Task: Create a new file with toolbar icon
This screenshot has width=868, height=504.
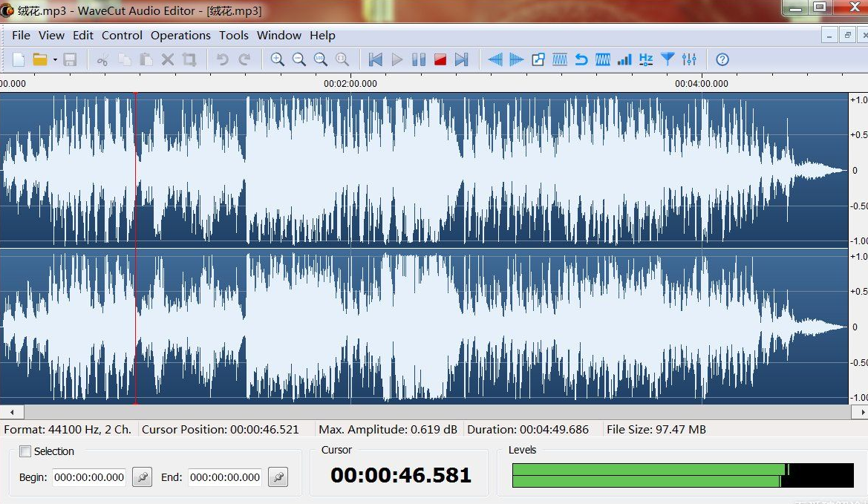Action: [19, 59]
